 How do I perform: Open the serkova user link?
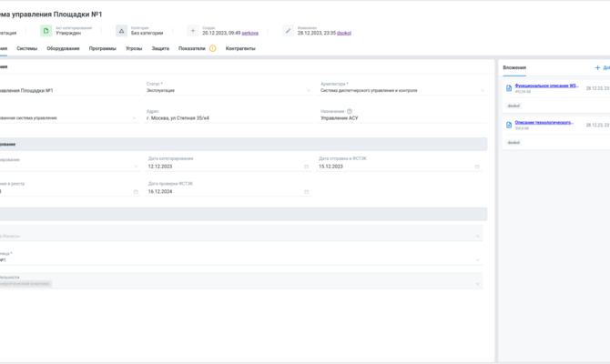249,33
